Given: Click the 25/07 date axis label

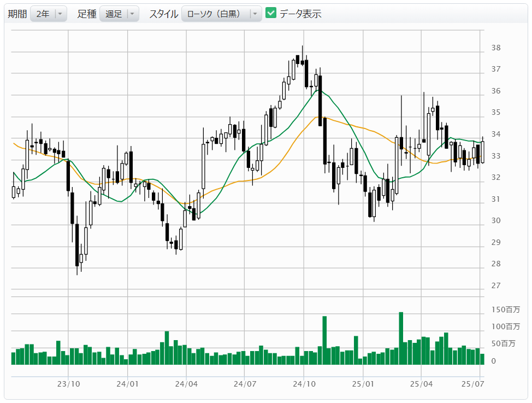Looking at the screenshot, I should [472, 384].
